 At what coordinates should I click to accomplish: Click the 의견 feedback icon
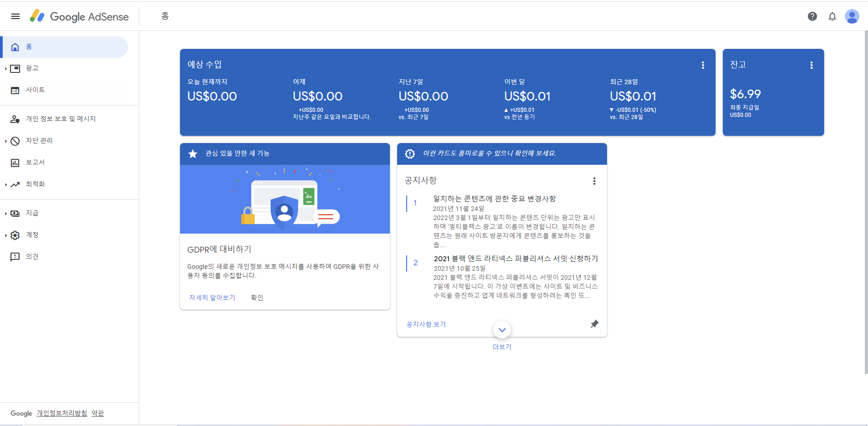tap(15, 257)
